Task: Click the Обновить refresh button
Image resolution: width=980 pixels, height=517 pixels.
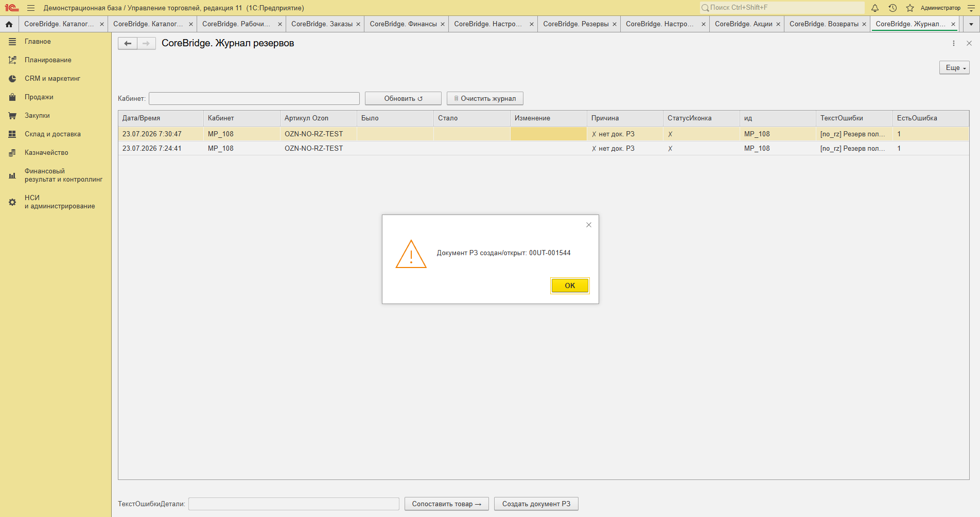Action: coord(403,98)
